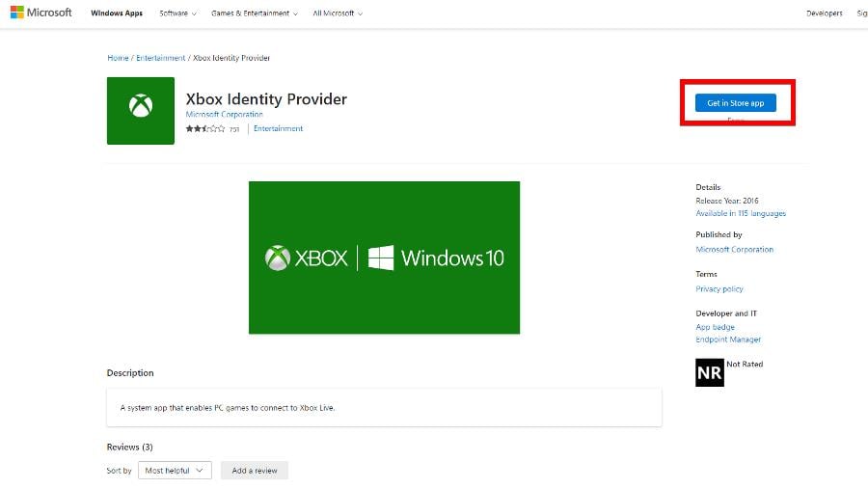Open Windows Apps navigation item
The height and width of the screenshot is (489, 868).
pos(117,14)
